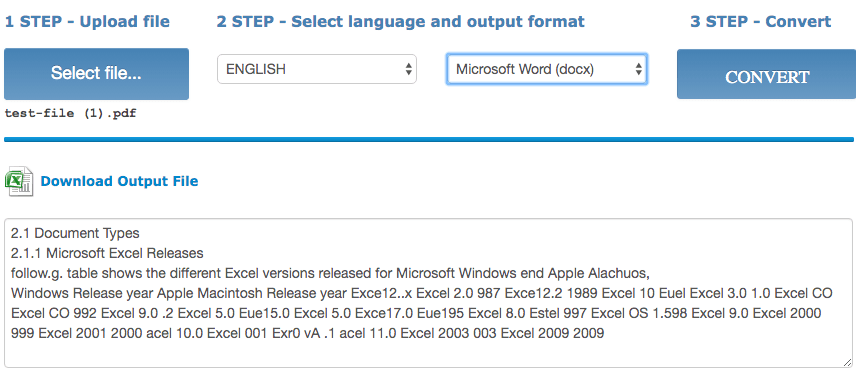
Task: Click the Select file... upload button
Action: [97, 74]
